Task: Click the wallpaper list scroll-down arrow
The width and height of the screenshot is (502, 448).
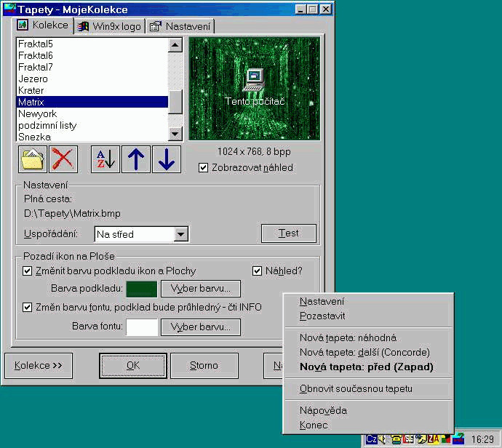Action: [x=175, y=134]
